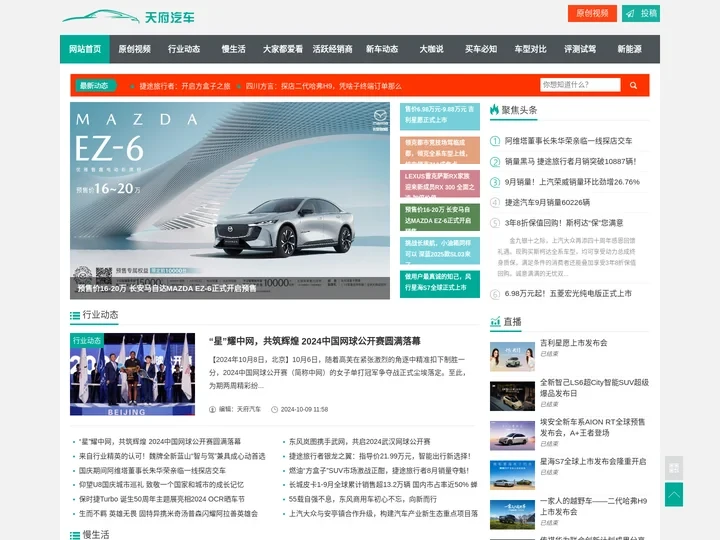The image size is (720, 540).
Task: Select 慢生活 navigation item
Action: [x=234, y=49]
